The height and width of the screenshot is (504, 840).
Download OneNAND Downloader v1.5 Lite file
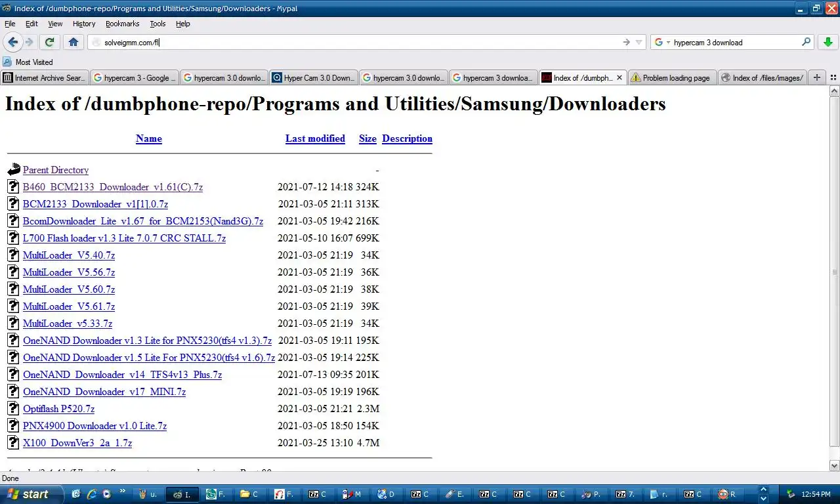coord(149,358)
